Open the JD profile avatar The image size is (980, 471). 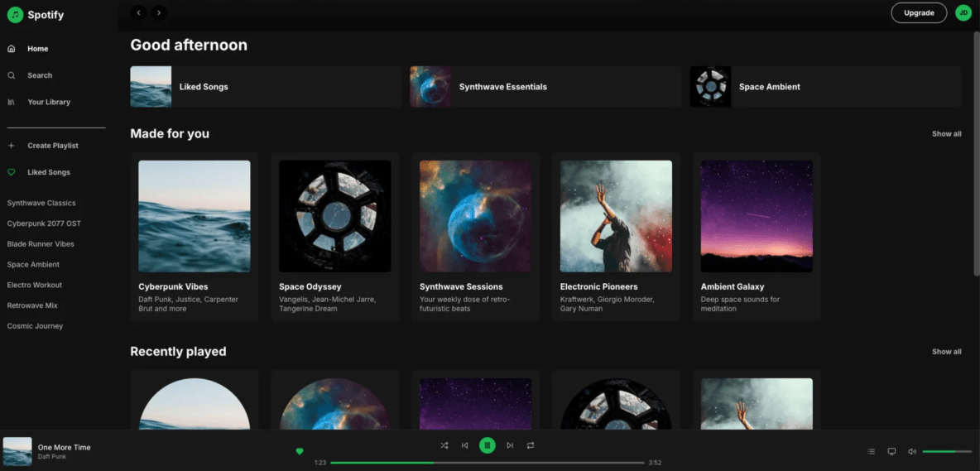coord(963,12)
